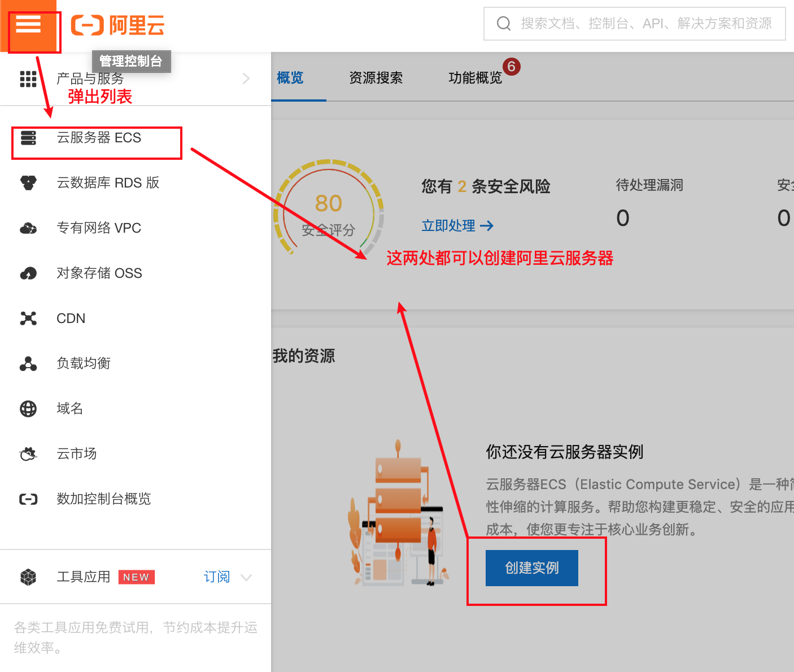Open 云服务器 ECS menu entry
Screen dimensions: 794x672
point(136,138)
